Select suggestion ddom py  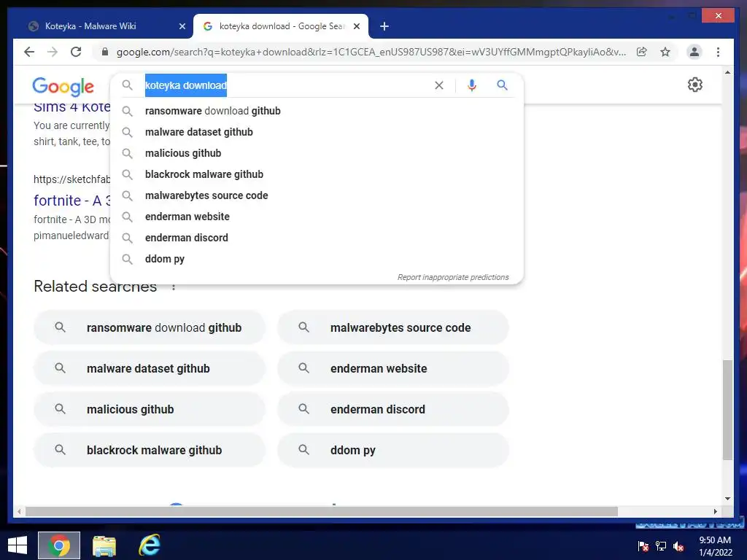coord(317,259)
